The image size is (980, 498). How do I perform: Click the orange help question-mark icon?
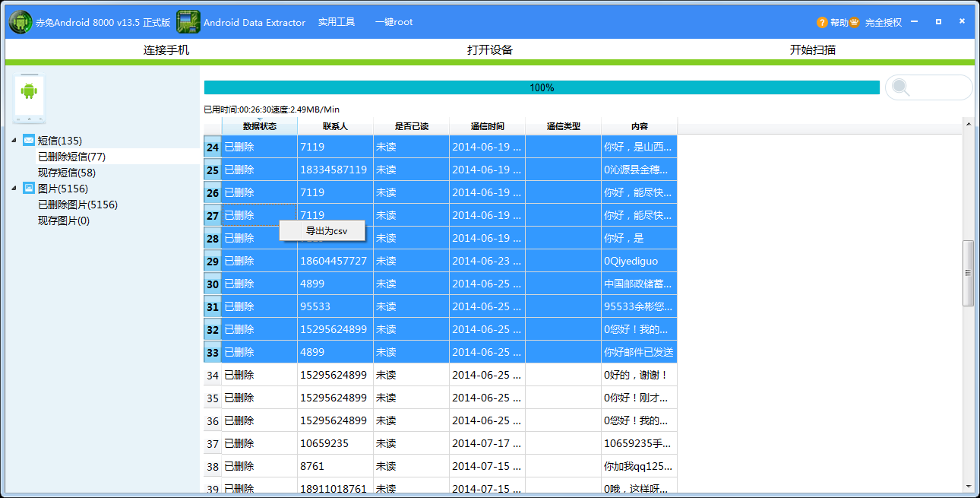pyautogui.click(x=822, y=23)
